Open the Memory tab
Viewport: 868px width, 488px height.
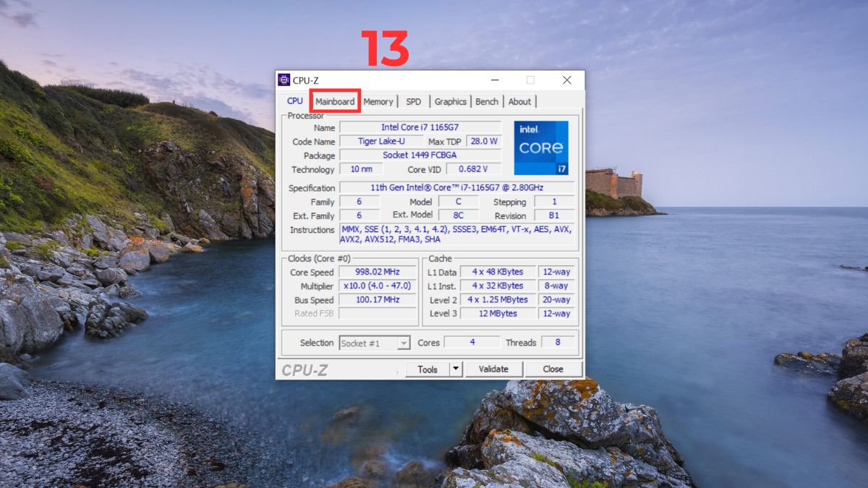tap(378, 102)
